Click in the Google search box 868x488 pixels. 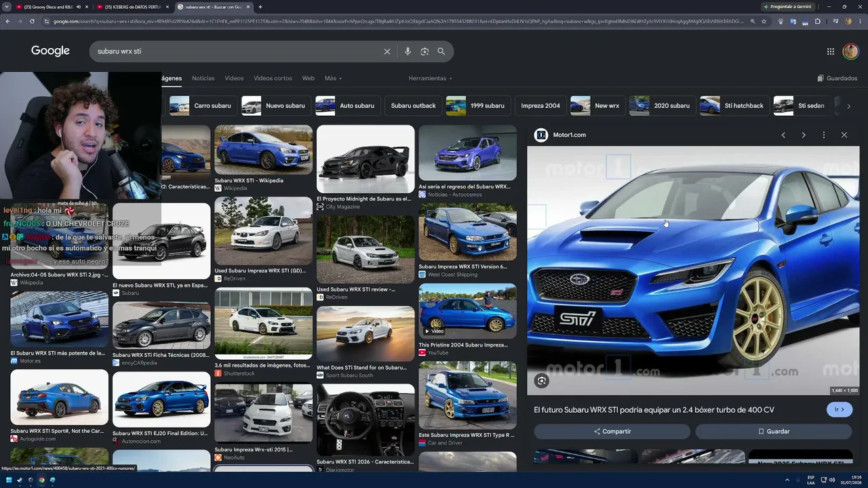237,52
